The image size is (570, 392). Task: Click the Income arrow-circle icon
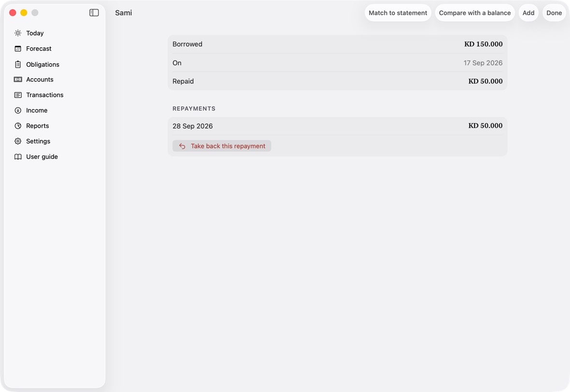(x=18, y=111)
